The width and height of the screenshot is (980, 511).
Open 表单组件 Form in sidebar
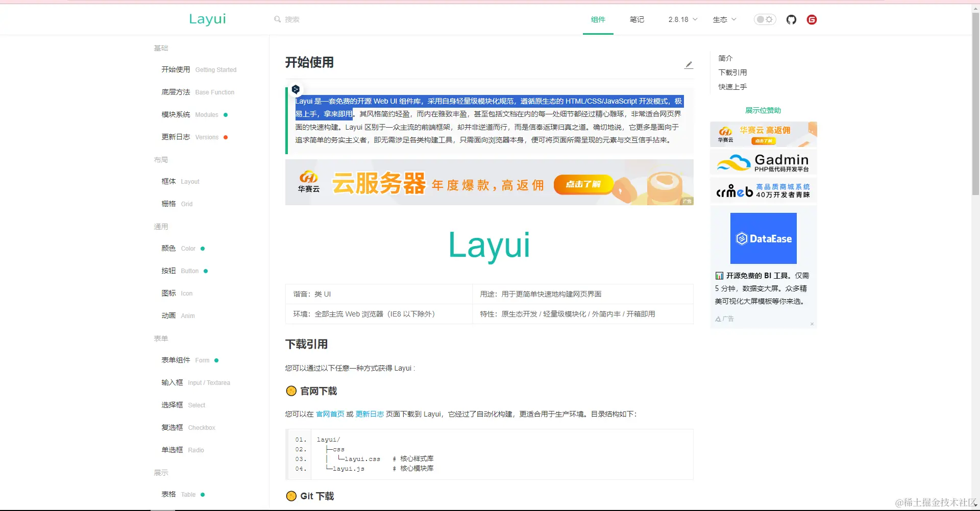pos(190,360)
